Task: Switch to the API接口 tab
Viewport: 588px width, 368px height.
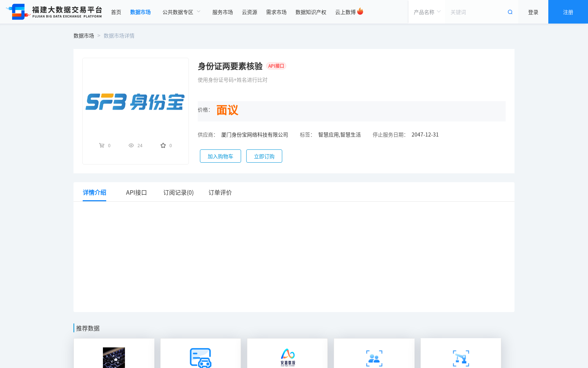Action: [x=136, y=192]
